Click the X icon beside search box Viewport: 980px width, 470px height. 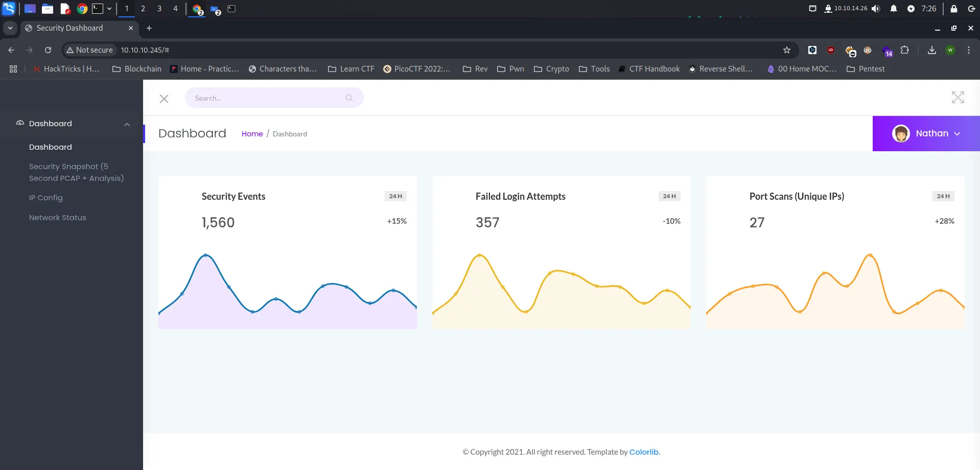(164, 99)
